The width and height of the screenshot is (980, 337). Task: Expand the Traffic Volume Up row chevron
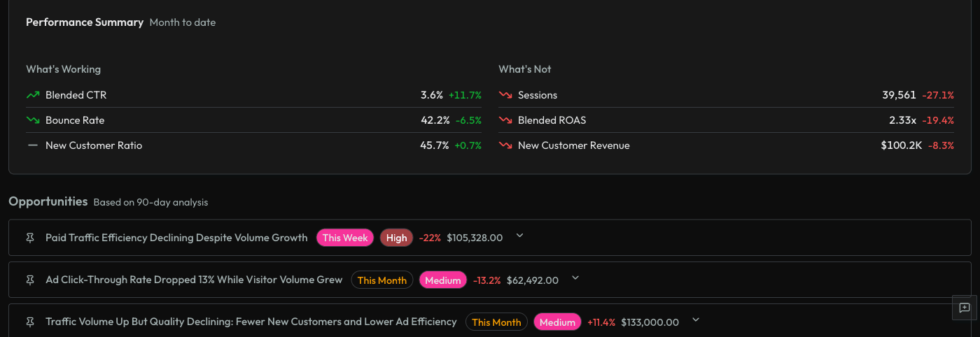click(x=696, y=320)
